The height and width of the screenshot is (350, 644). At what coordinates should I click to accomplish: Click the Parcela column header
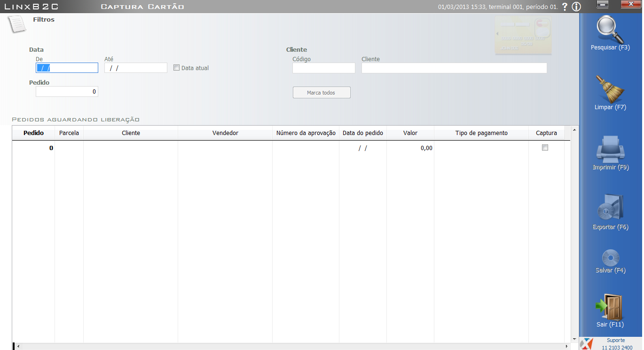point(69,133)
